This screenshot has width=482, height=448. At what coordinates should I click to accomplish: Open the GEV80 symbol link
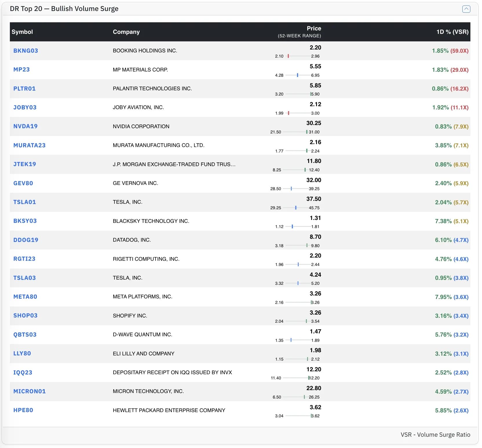[23, 183]
